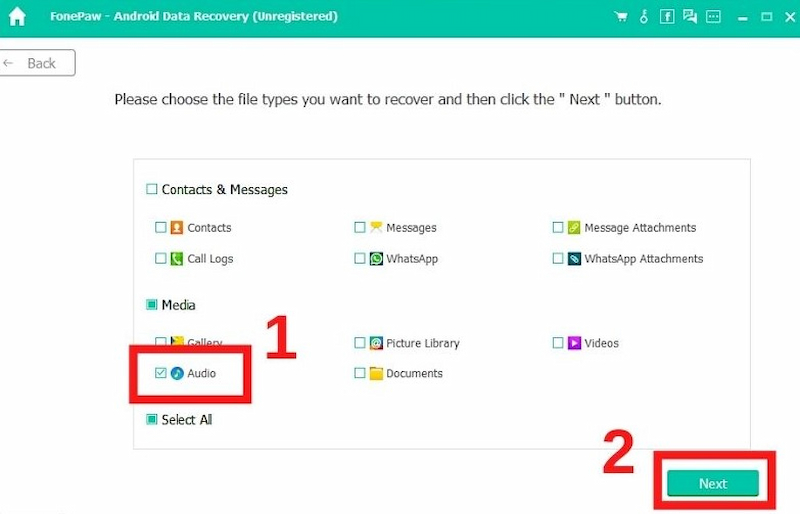Check the Contacts checkbox
This screenshot has width=800, height=514.
click(x=160, y=227)
